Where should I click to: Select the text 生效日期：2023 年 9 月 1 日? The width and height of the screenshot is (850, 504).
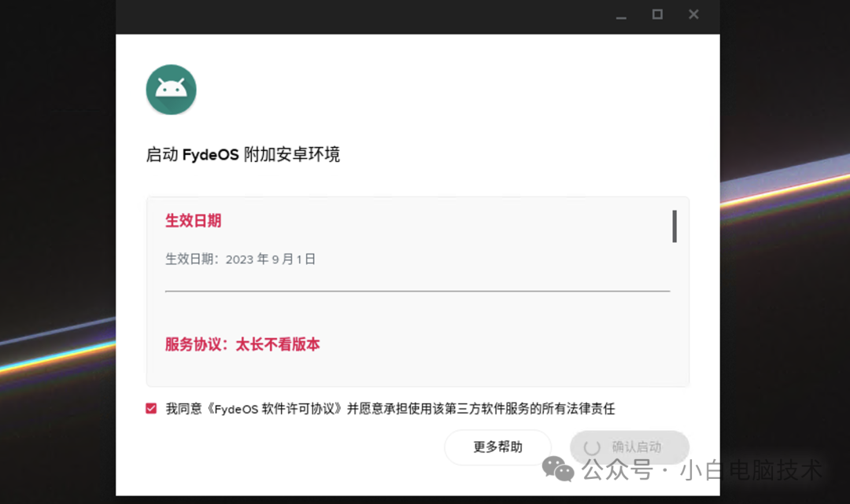tap(240, 259)
